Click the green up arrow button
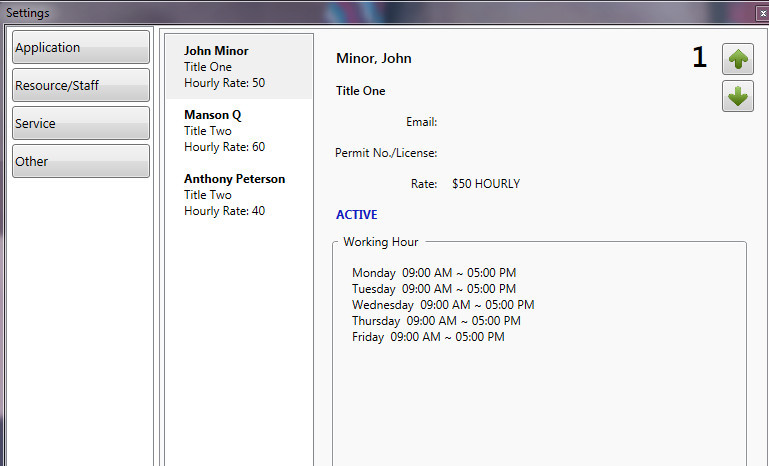The width and height of the screenshot is (769, 466). [x=738, y=59]
